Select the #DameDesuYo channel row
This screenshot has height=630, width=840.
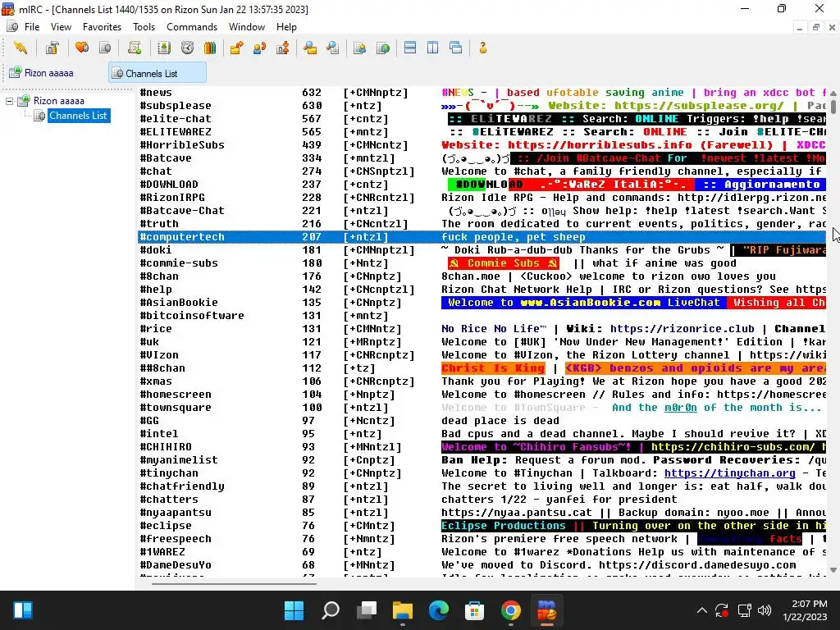(482, 565)
